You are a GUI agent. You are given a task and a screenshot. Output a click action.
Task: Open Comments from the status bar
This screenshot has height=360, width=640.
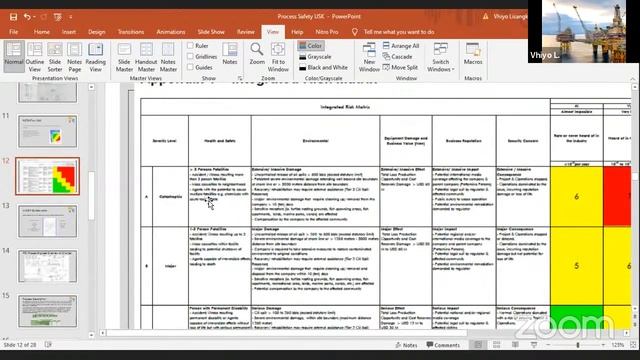coord(443,345)
